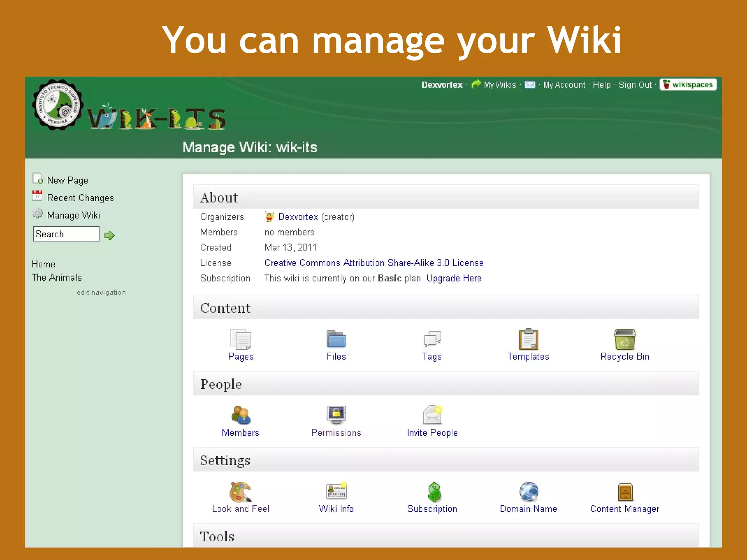Click the wikispaces logo button
The width and height of the screenshot is (747, 560).
tap(688, 85)
